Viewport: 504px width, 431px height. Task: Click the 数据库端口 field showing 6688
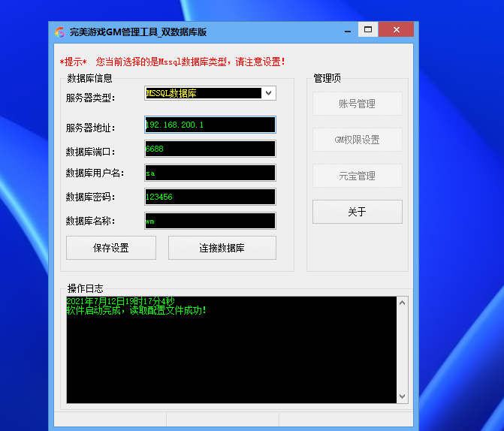click(210, 149)
